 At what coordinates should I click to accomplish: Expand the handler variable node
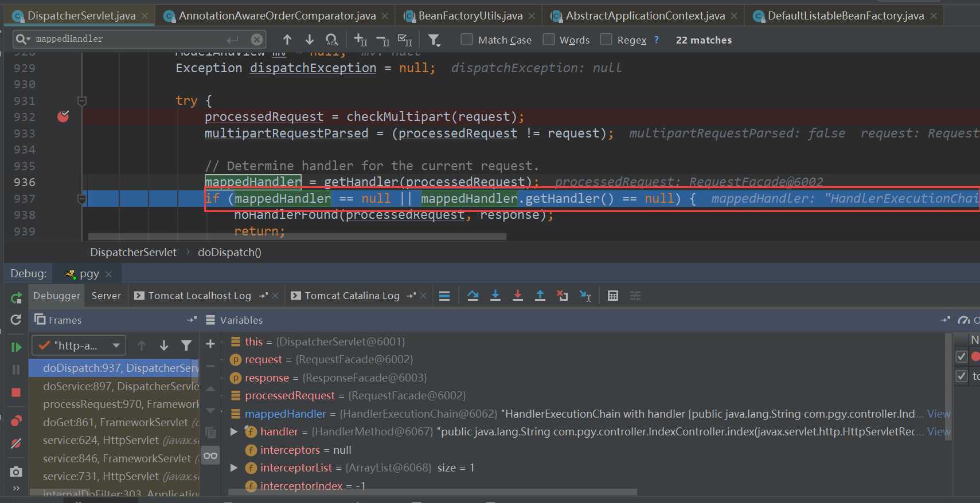point(234,431)
